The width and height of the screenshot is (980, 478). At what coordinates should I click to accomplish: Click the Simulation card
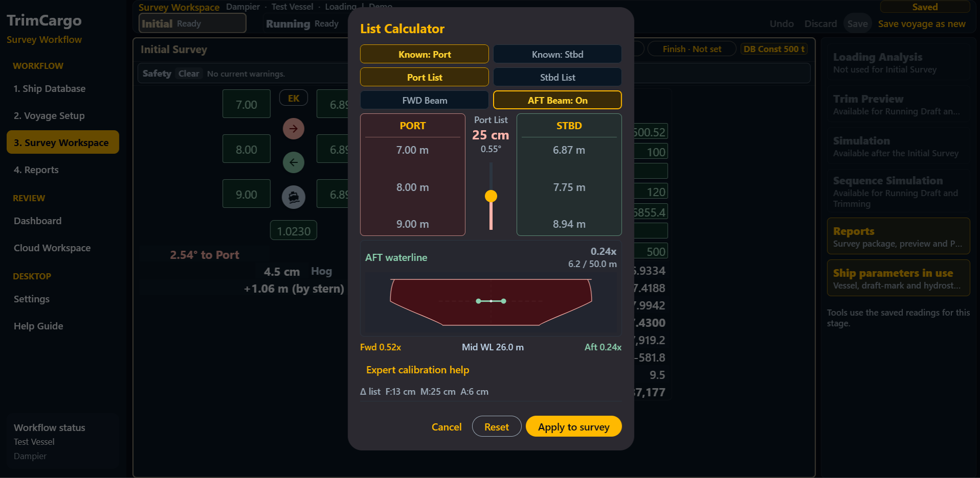tap(898, 146)
